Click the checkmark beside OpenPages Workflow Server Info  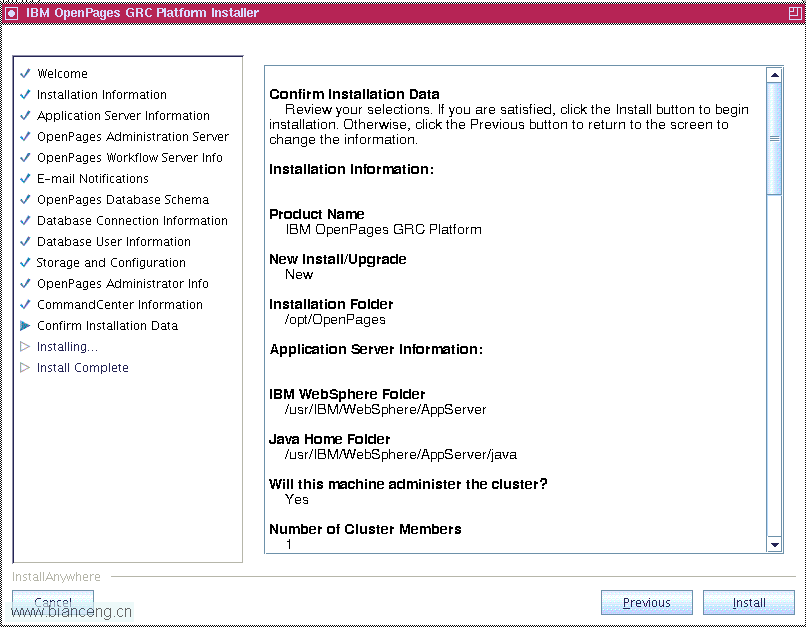[25, 158]
